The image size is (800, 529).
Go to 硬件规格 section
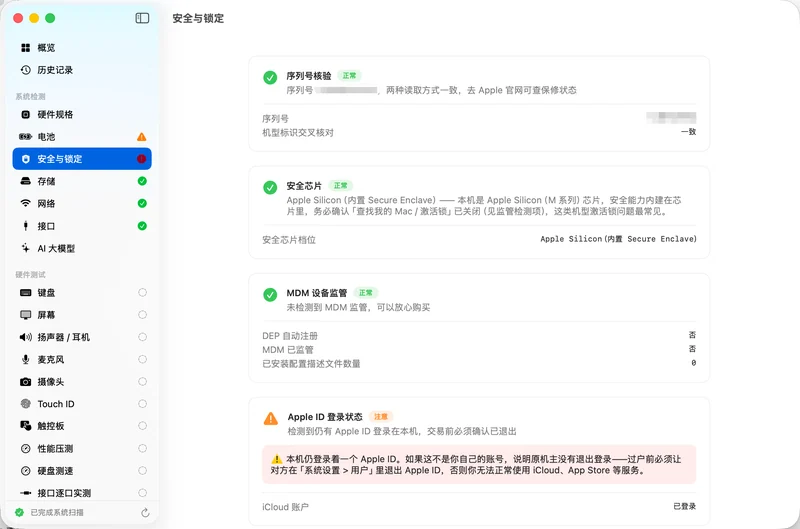82,114
